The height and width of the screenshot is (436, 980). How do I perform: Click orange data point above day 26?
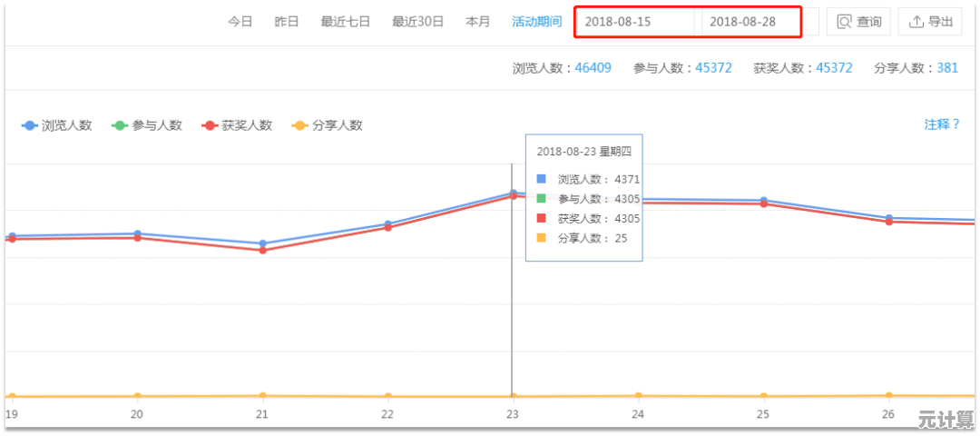[888, 395]
